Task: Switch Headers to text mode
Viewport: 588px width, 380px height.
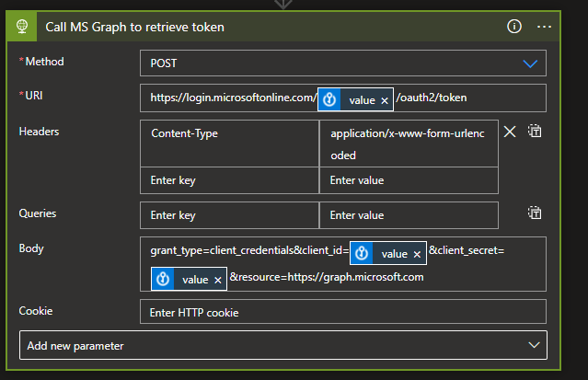Action: [535, 132]
